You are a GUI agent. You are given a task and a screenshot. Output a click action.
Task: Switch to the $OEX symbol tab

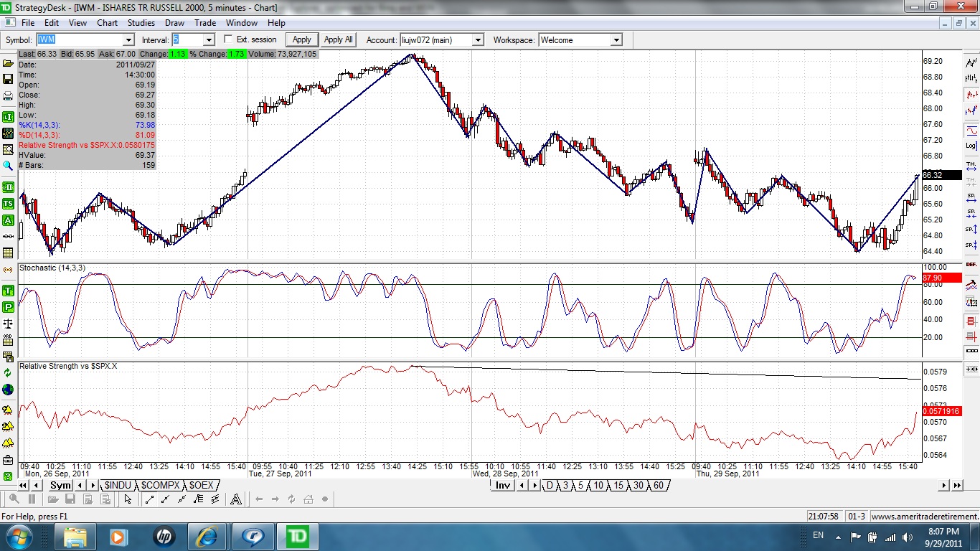tap(201, 486)
